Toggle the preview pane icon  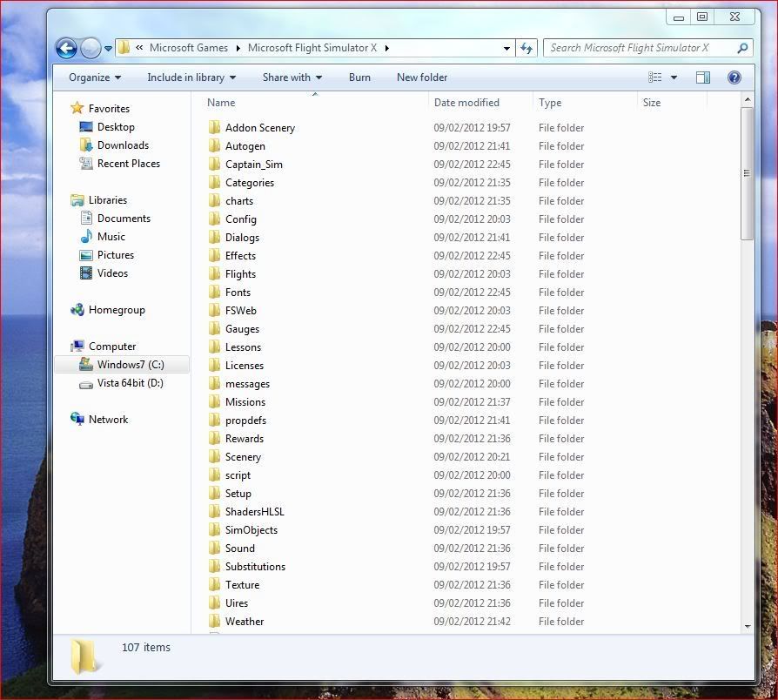pyautogui.click(x=702, y=77)
